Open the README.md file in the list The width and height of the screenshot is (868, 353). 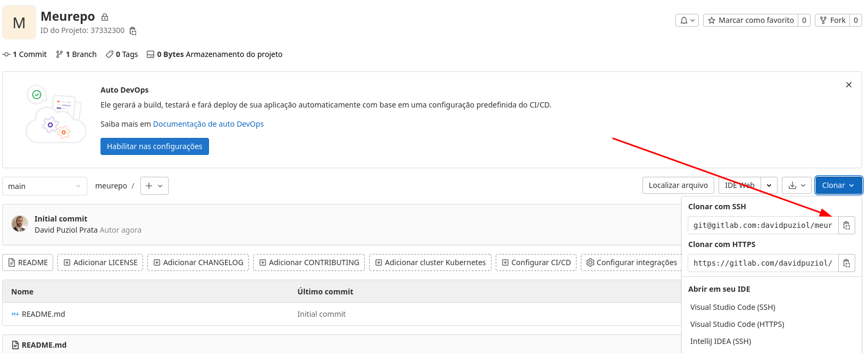tap(43, 314)
